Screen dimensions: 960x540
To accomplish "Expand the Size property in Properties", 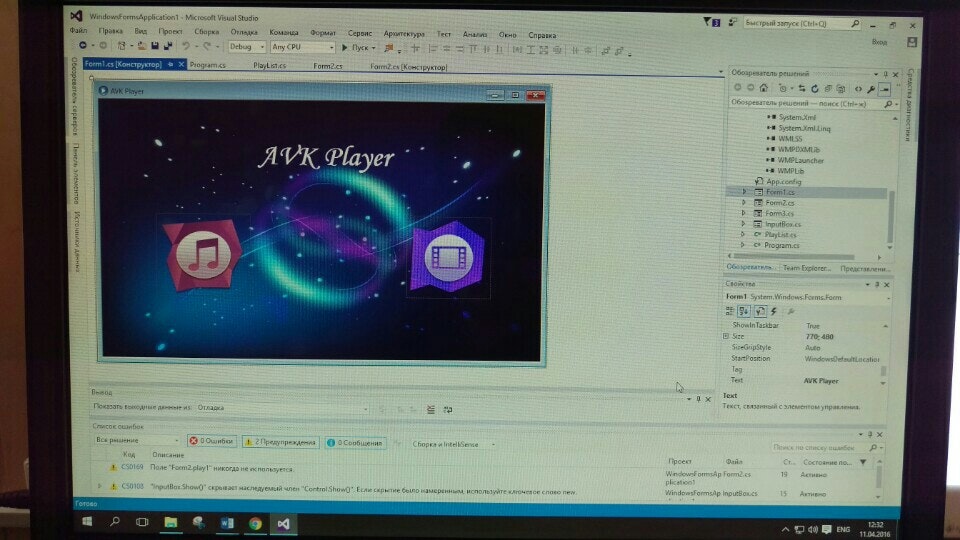I will pyautogui.click(x=726, y=336).
